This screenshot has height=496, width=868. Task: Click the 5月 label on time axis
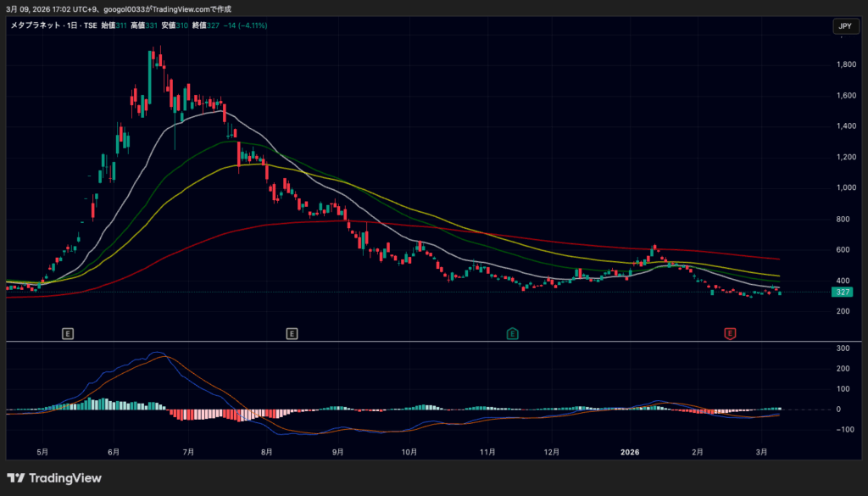tap(42, 452)
